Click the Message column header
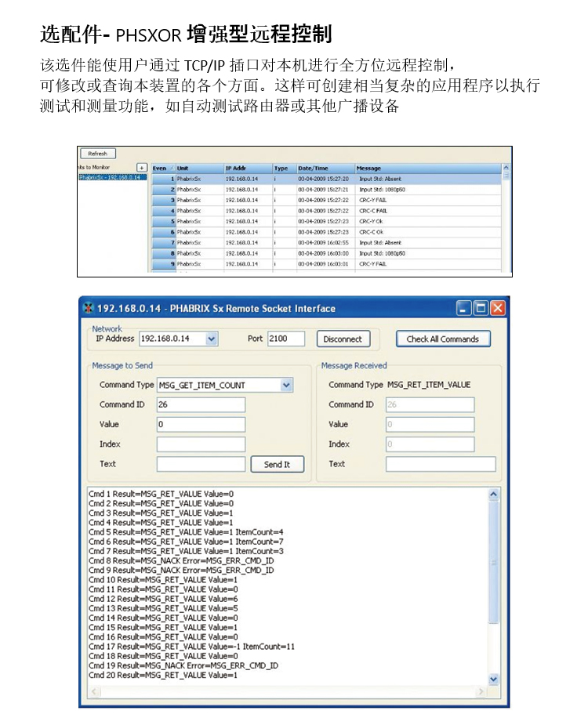 point(428,169)
